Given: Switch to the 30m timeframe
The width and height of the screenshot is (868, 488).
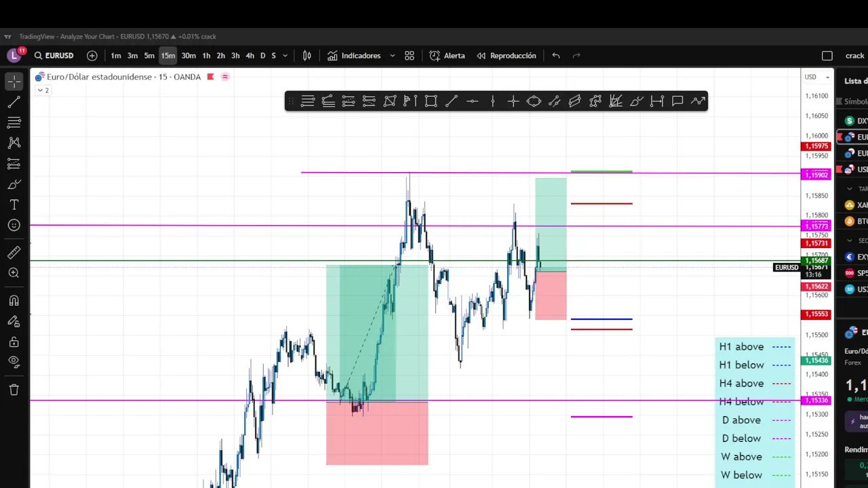Looking at the screenshot, I should coord(189,56).
